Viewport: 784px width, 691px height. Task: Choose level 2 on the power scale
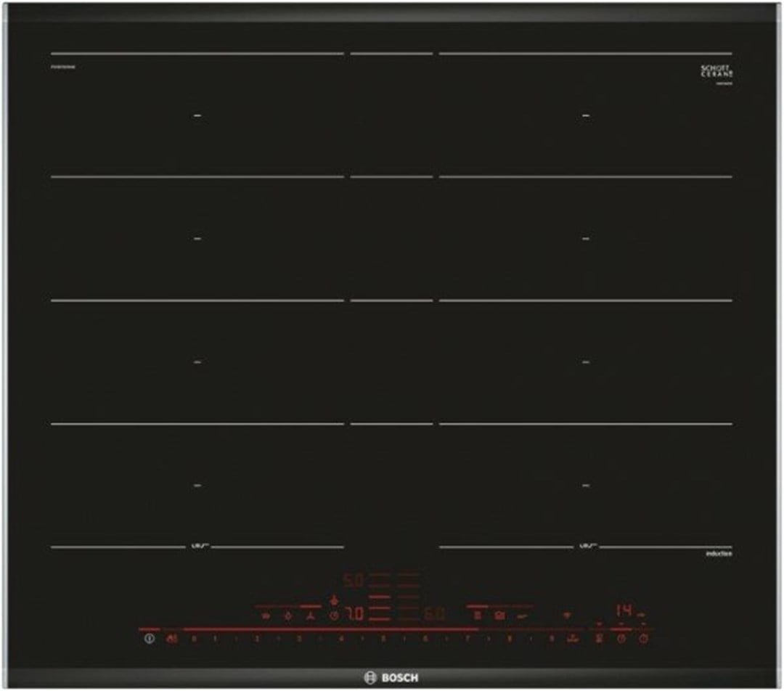click(x=257, y=639)
